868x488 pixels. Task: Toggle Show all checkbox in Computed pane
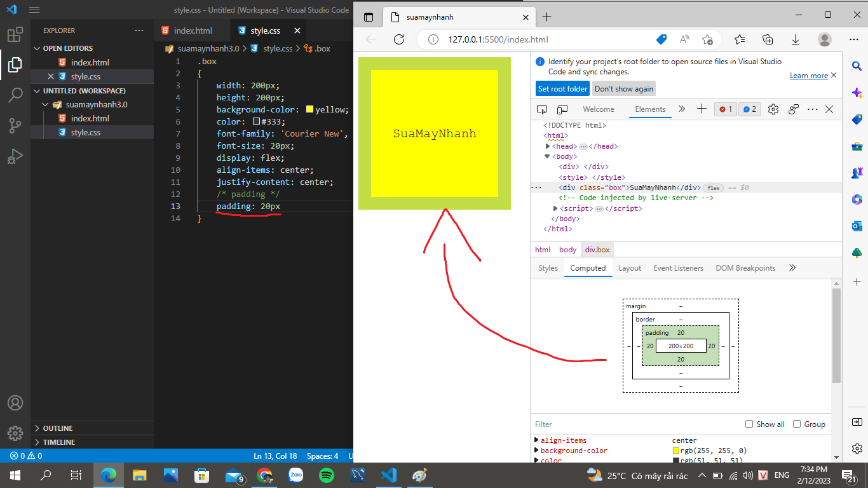(x=750, y=424)
